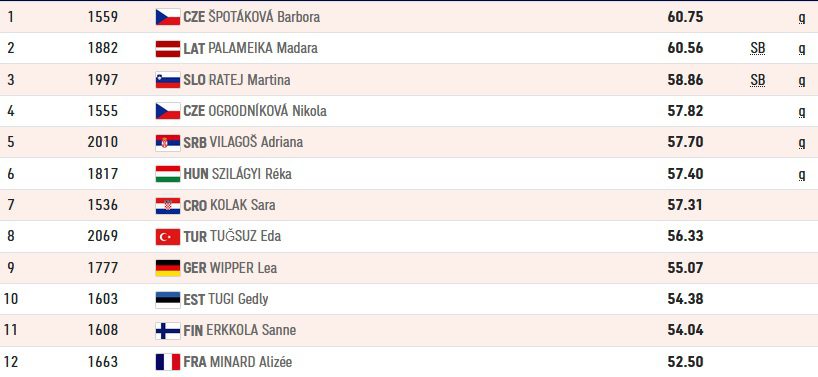Click the Croatian flag beside KOLAK Sara

pos(168,205)
